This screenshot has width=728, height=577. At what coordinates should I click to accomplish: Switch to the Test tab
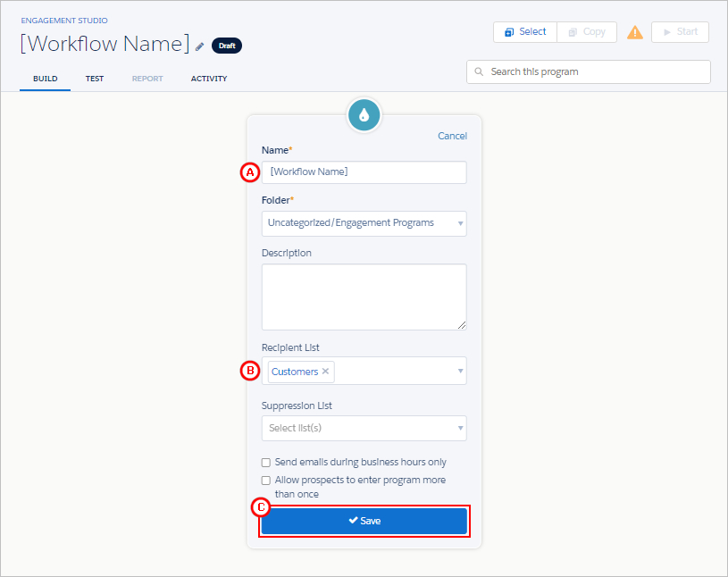(95, 79)
